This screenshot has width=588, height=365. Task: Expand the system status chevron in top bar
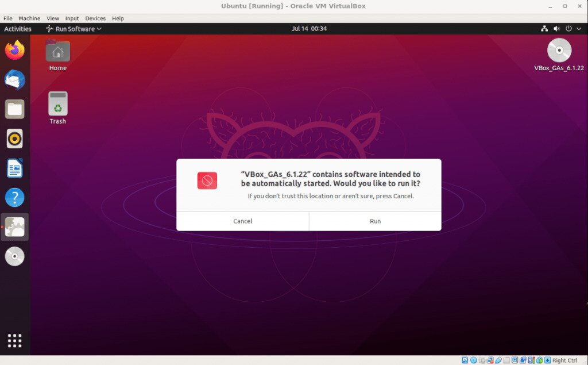click(578, 28)
